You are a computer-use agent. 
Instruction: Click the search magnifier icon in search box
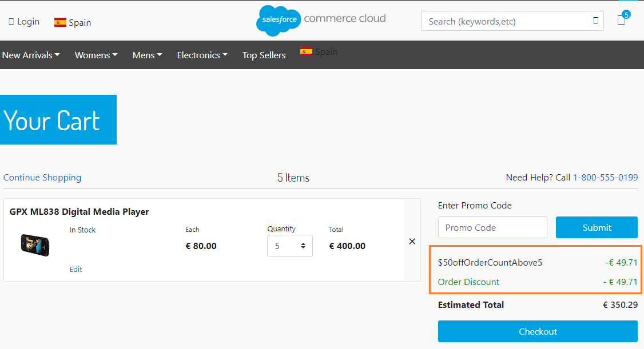tap(595, 21)
